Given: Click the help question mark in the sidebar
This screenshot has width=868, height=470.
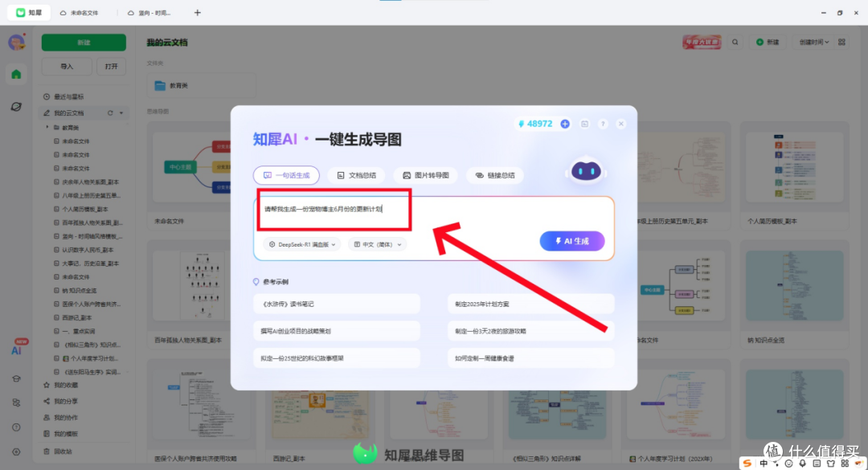Looking at the screenshot, I should [x=16, y=427].
